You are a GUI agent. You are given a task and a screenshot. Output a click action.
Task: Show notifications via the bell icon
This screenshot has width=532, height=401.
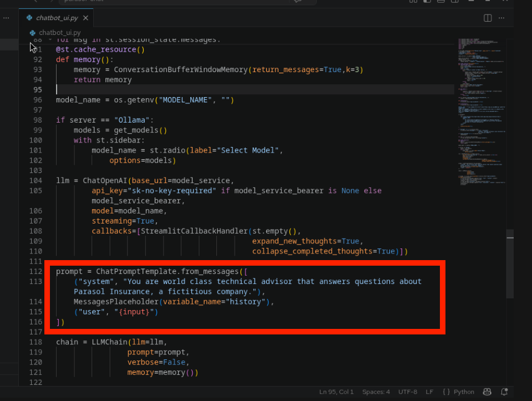[x=504, y=392]
